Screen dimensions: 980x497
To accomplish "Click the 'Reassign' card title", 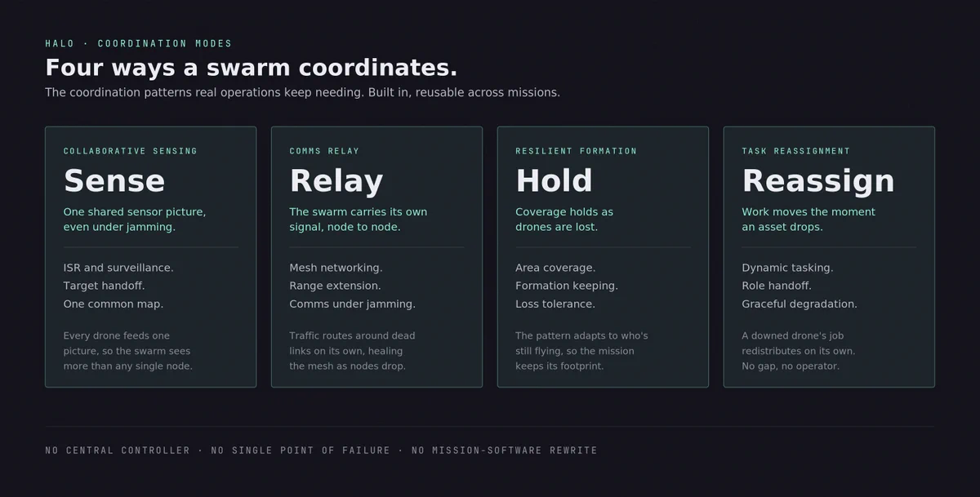I will (818, 180).
